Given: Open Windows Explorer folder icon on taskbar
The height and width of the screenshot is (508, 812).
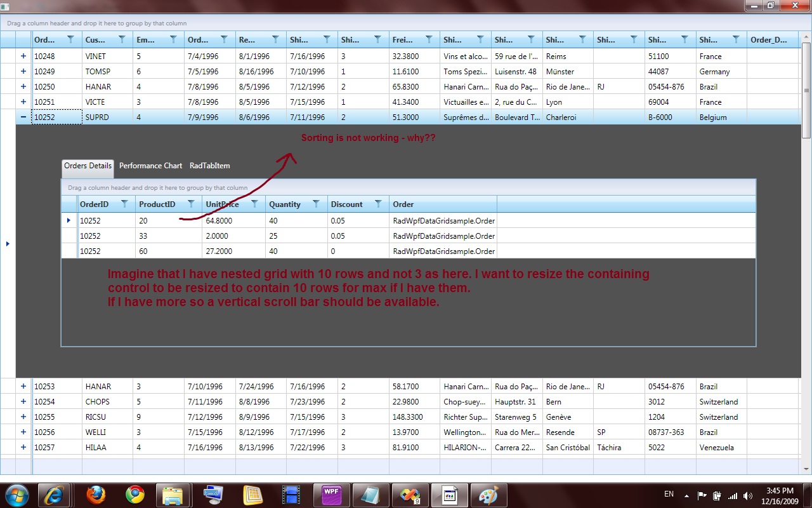Looking at the screenshot, I should coord(173,495).
